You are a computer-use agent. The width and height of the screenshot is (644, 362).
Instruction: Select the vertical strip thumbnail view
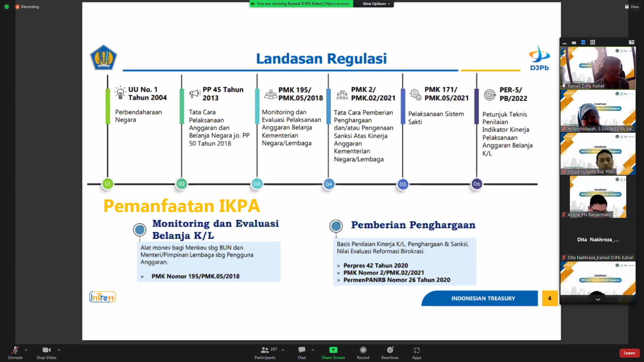(583, 42)
